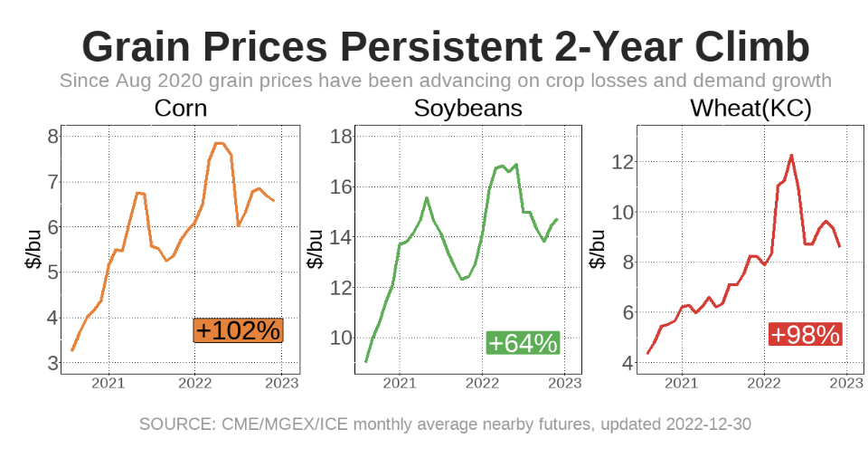Viewport: 868px width, 458px height.
Task: Click the red +98% wheat label
Action: coord(805,334)
